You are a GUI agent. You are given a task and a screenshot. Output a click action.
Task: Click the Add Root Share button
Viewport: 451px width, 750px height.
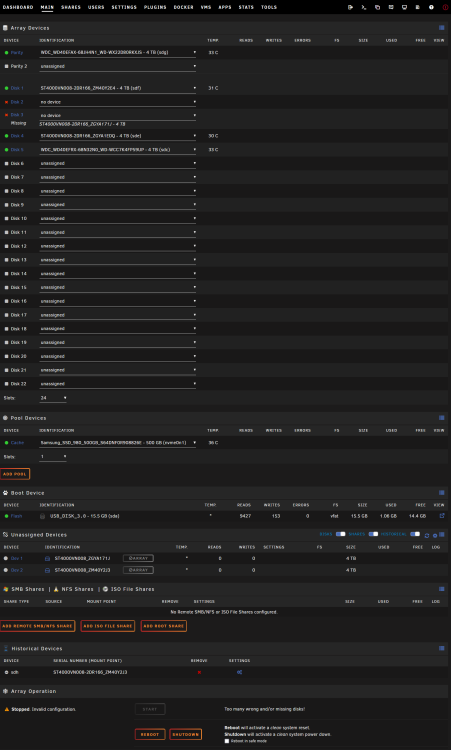(x=164, y=626)
